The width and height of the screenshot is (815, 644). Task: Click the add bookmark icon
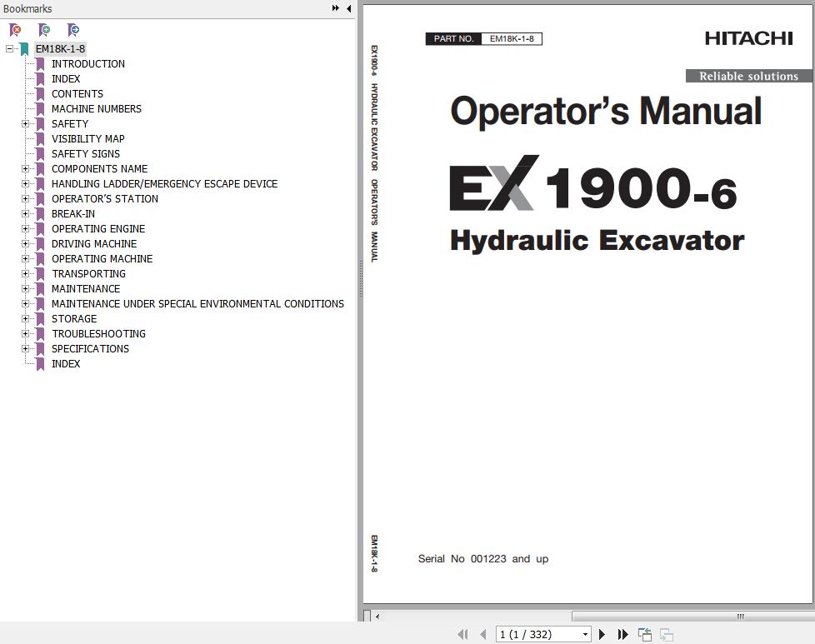(x=44, y=30)
